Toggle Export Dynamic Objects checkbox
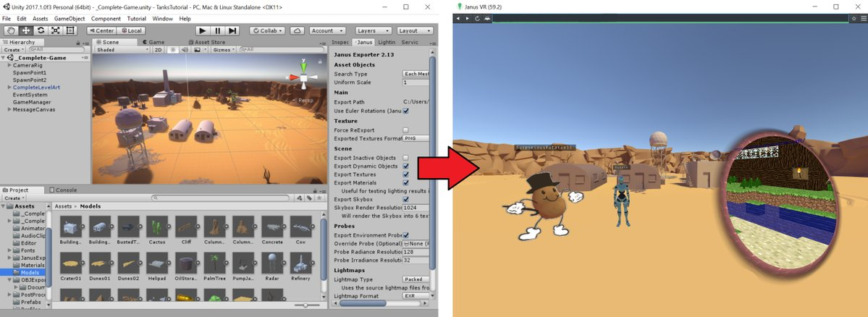The height and width of the screenshot is (317, 868). pos(406,166)
